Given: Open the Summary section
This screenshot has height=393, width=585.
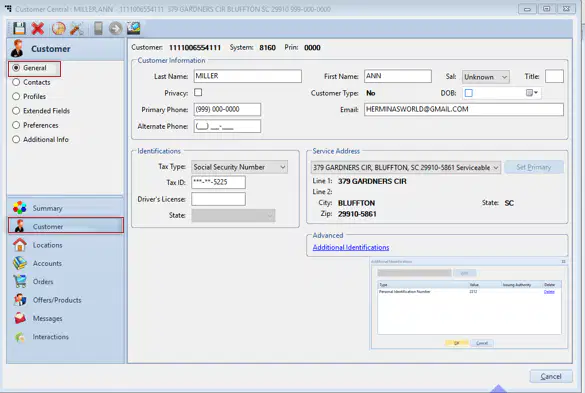Looking at the screenshot, I should (x=47, y=208).
